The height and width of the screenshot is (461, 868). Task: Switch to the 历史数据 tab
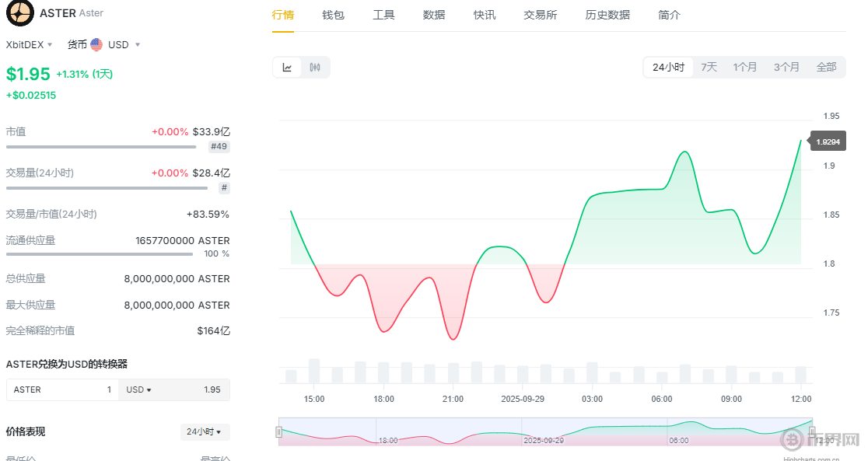pyautogui.click(x=607, y=15)
